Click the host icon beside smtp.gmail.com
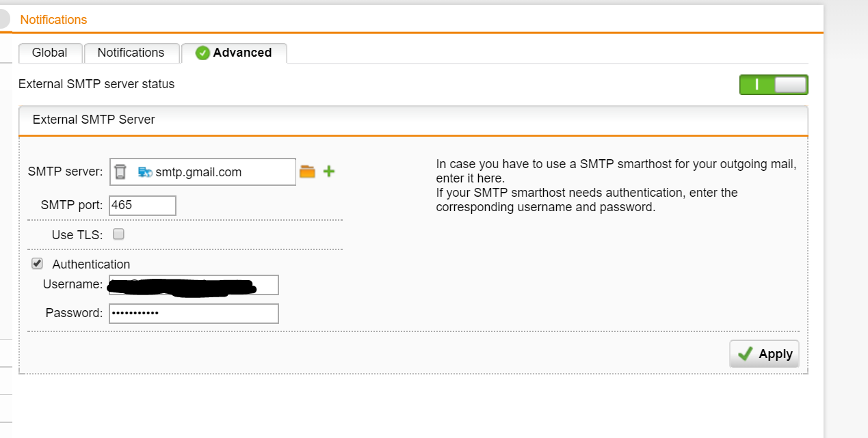 pos(145,172)
